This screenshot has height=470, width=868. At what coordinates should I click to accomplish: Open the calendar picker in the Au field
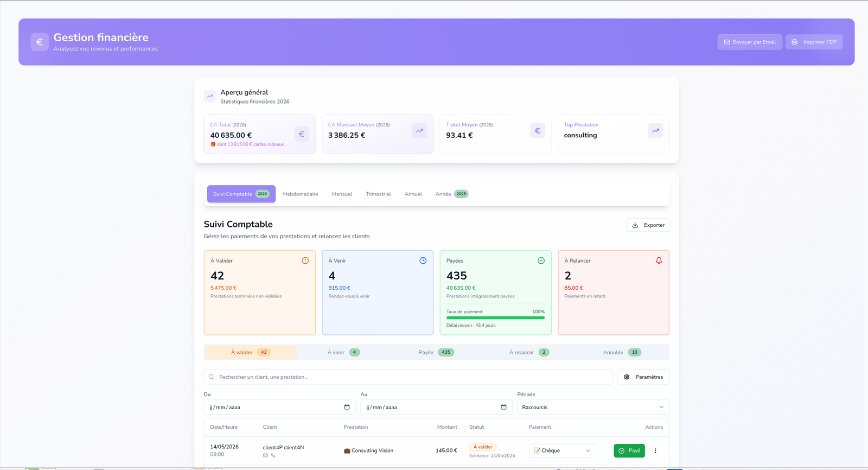(503, 407)
